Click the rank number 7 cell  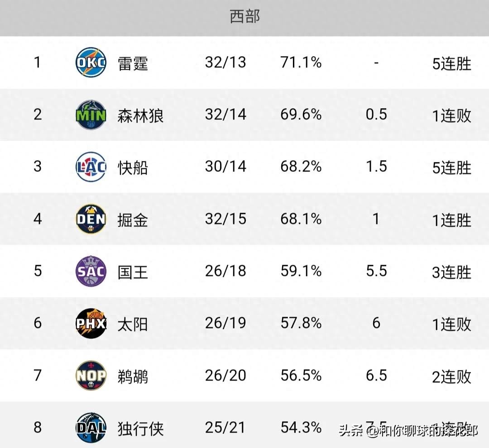click(38, 376)
